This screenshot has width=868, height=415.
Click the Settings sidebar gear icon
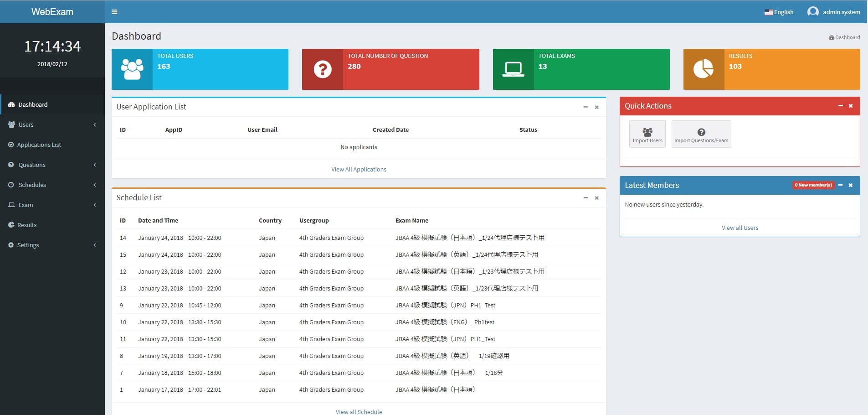point(11,245)
